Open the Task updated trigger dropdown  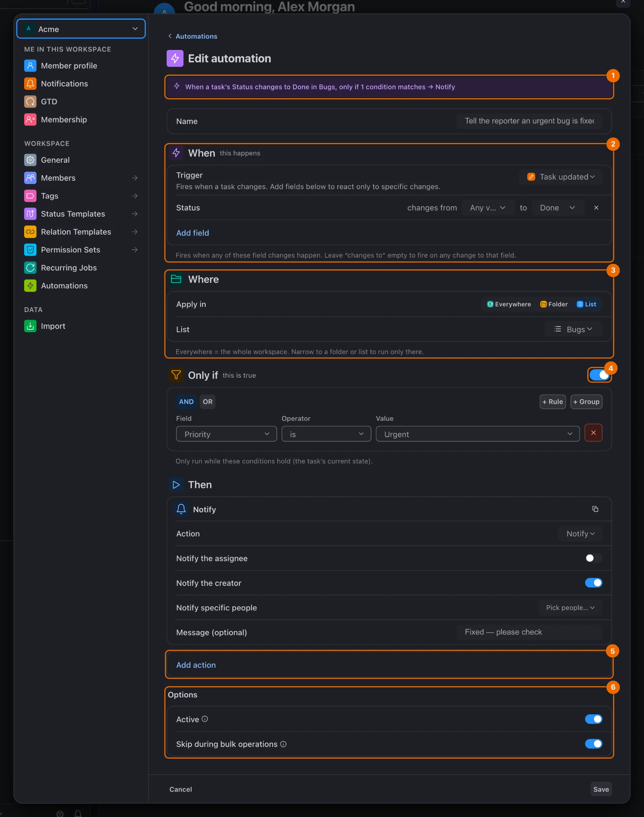click(x=561, y=177)
